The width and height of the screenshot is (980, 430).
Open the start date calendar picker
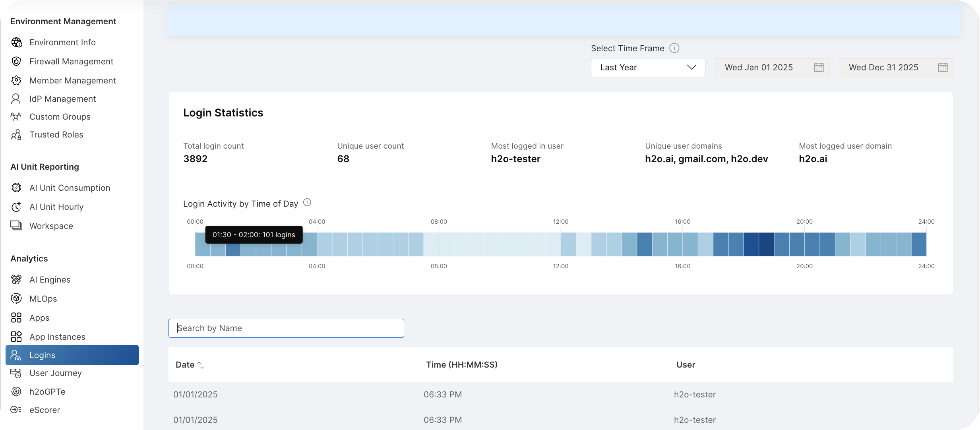coord(819,67)
